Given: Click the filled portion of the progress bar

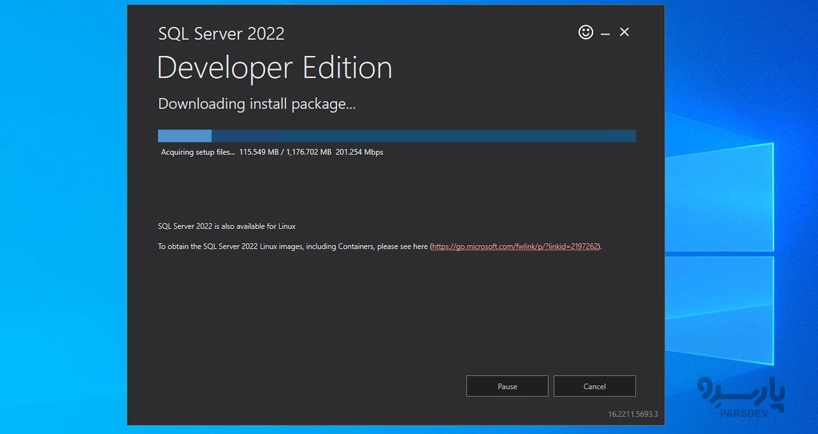Looking at the screenshot, I should pos(184,136).
